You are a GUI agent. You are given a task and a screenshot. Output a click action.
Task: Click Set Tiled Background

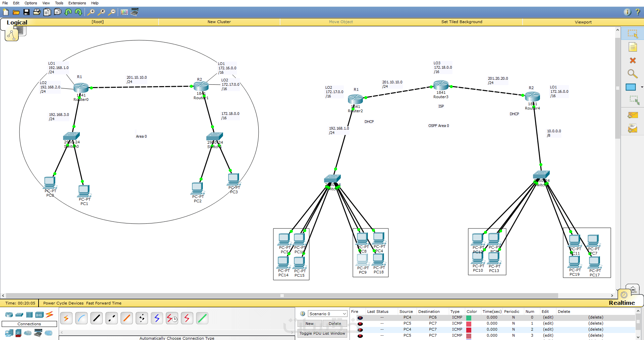tap(462, 22)
